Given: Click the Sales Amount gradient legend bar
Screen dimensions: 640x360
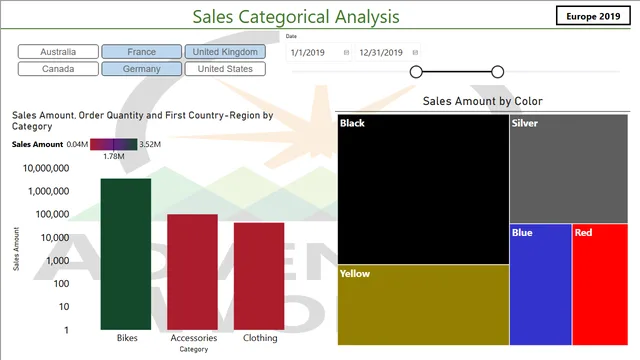Looking at the screenshot, I should pyautogui.click(x=113, y=144).
